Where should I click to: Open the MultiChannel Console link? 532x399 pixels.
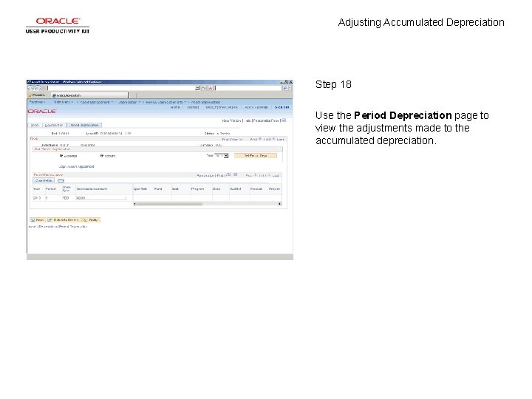click(x=222, y=107)
